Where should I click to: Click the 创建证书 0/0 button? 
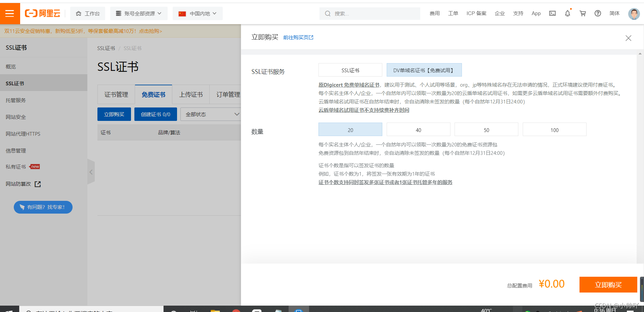click(156, 114)
